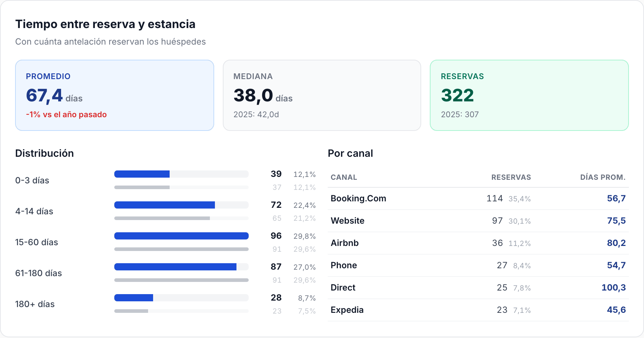Screen dimensions: 644x338
Task: Click the -1% vs el año pasado text
Action: pyautogui.click(x=66, y=114)
